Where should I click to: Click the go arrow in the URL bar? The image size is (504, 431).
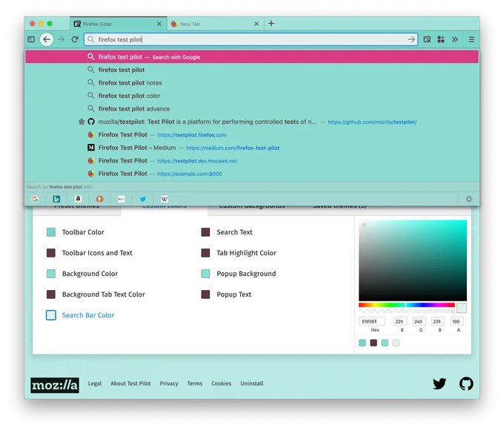click(411, 39)
